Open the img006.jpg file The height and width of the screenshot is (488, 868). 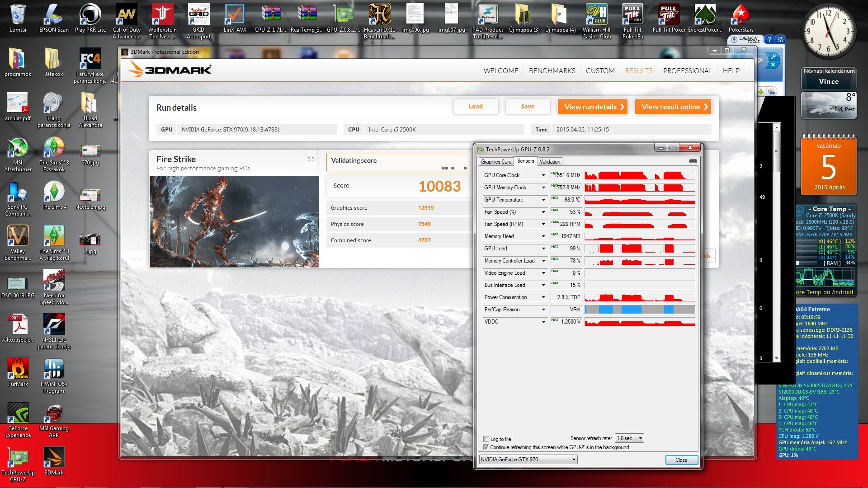click(x=415, y=18)
